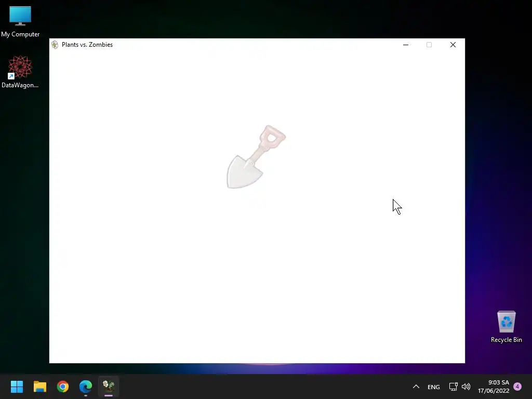Open the volume speaker tray icon
The width and height of the screenshot is (532, 399).
point(466,387)
